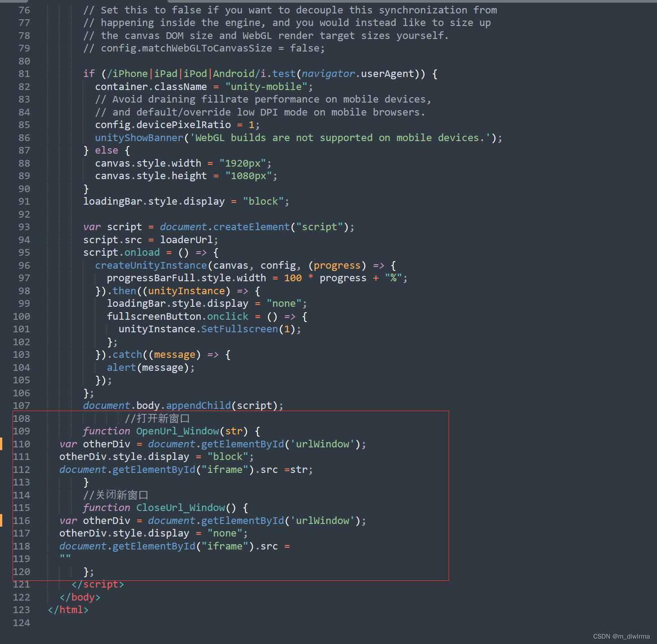This screenshot has height=644, width=657.
Task: Click line number 116 in the gutter
Action: (22, 521)
